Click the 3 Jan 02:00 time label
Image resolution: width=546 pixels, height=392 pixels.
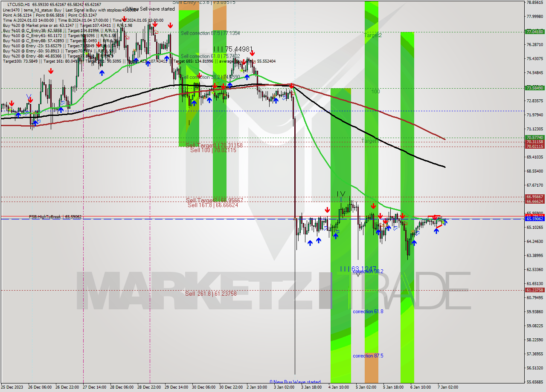(285, 387)
